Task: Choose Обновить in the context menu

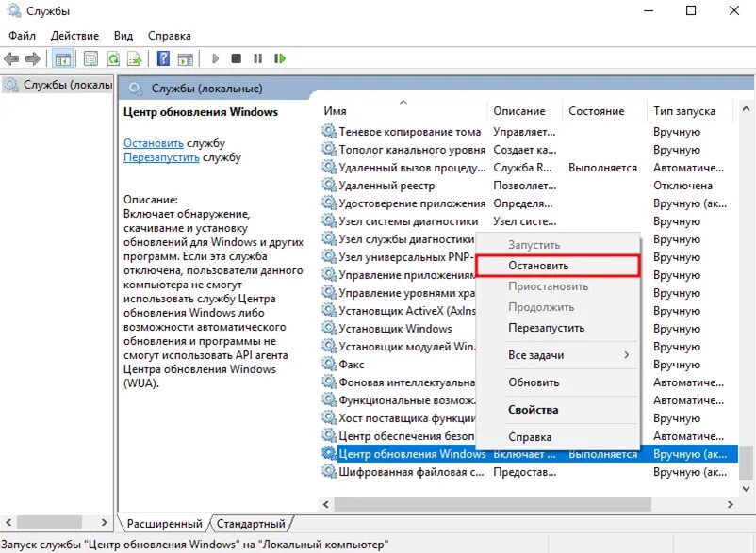Action: pos(558,382)
